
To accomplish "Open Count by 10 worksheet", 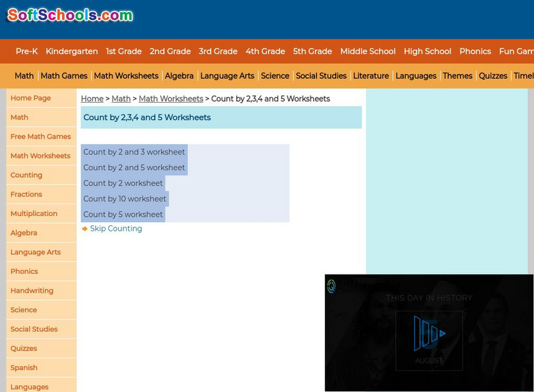I will [x=125, y=199].
